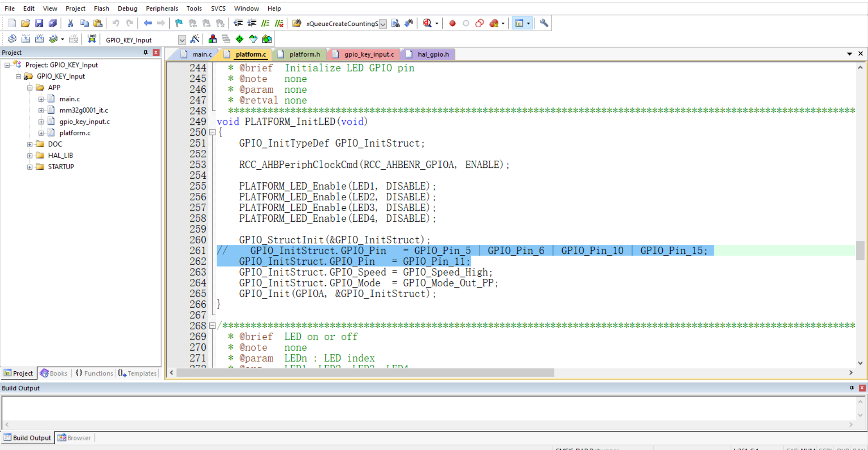
Task: Open the GPIO_KEY_Input target dropdown
Action: [x=182, y=40]
